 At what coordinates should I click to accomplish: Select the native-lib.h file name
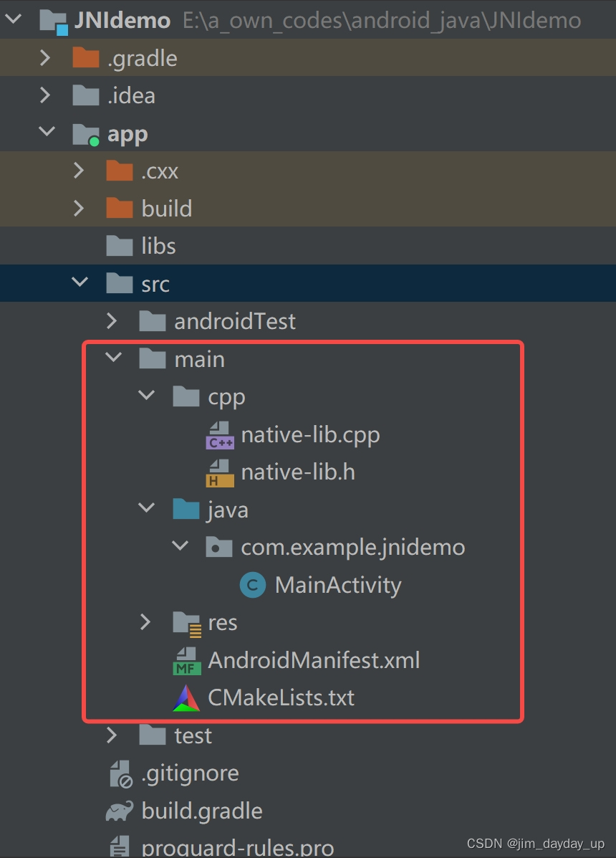tap(298, 473)
